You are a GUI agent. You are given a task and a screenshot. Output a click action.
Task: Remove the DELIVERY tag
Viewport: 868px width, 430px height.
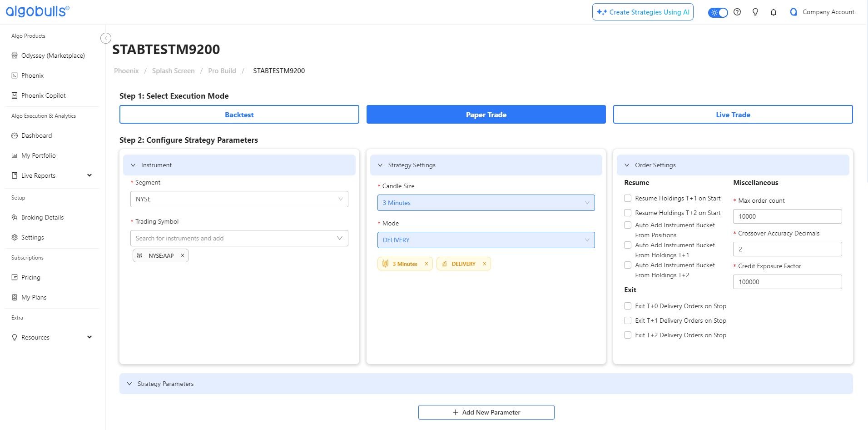pyautogui.click(x=485, y=264)
